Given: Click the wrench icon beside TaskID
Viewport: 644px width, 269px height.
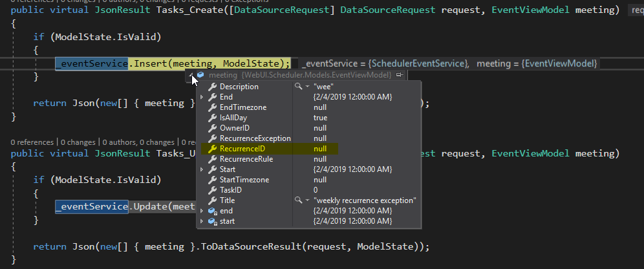Looking at the screenshot, I should pos(212,190).
